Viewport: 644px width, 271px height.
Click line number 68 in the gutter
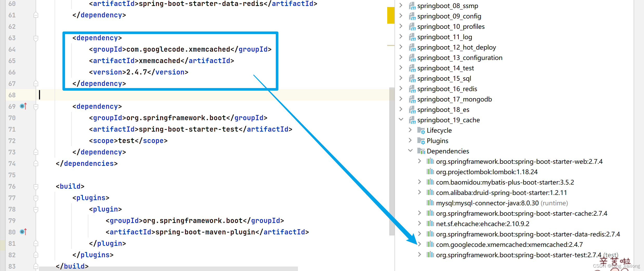click(12, 95)
